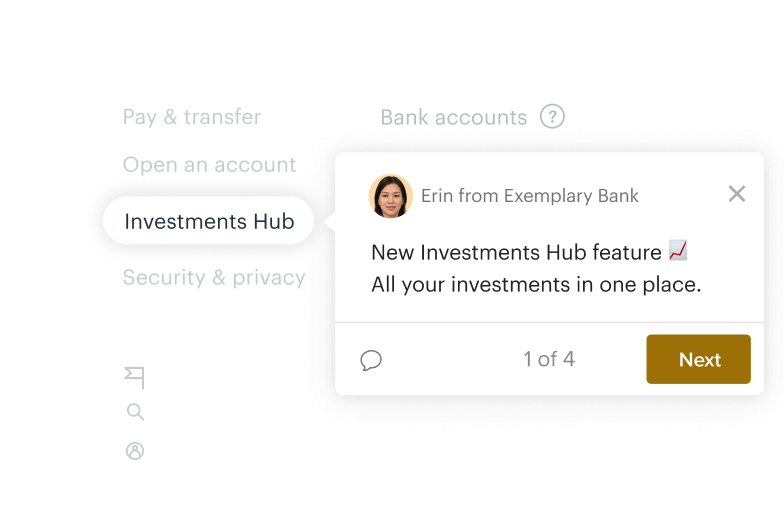Click the flag icon in the sidebar
The width and height of the screenshot is (784, 521).
click(x=135, y=377)
